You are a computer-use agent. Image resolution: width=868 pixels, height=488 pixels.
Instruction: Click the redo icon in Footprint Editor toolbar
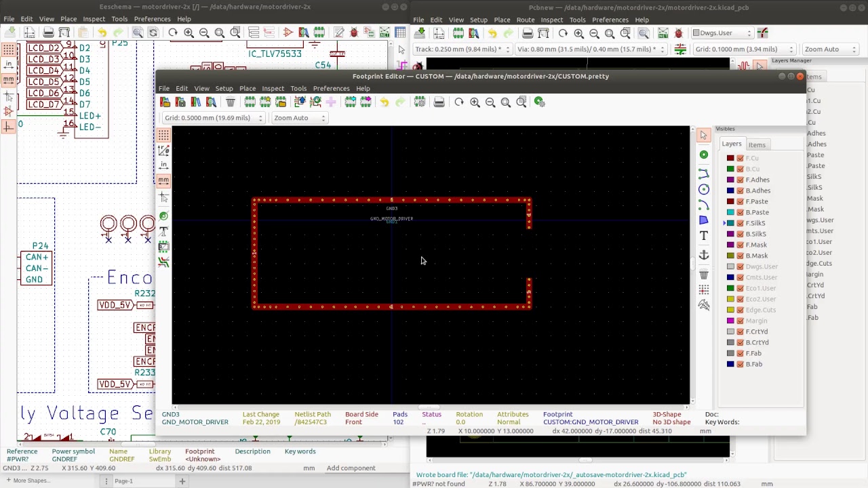click(400, 102)
